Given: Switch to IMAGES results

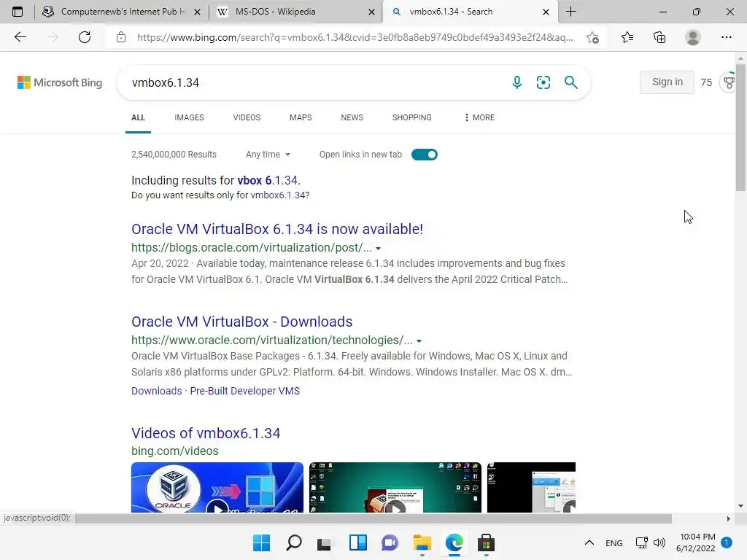Looking at the screenshot, I should [189, 117].
